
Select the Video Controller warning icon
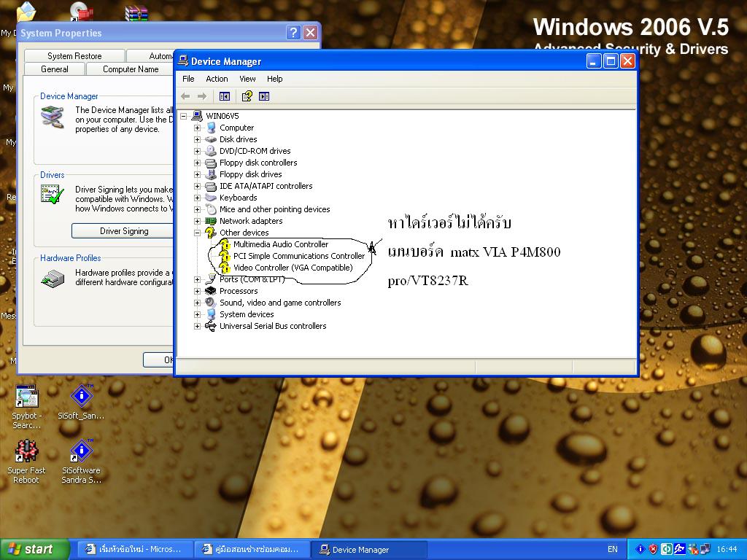(225, 268)
